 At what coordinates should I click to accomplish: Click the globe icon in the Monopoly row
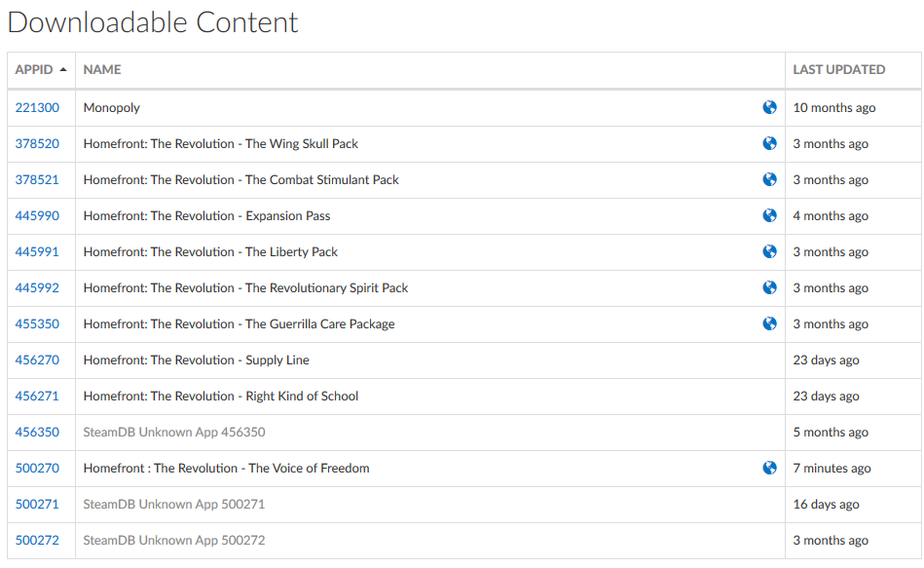769,107
